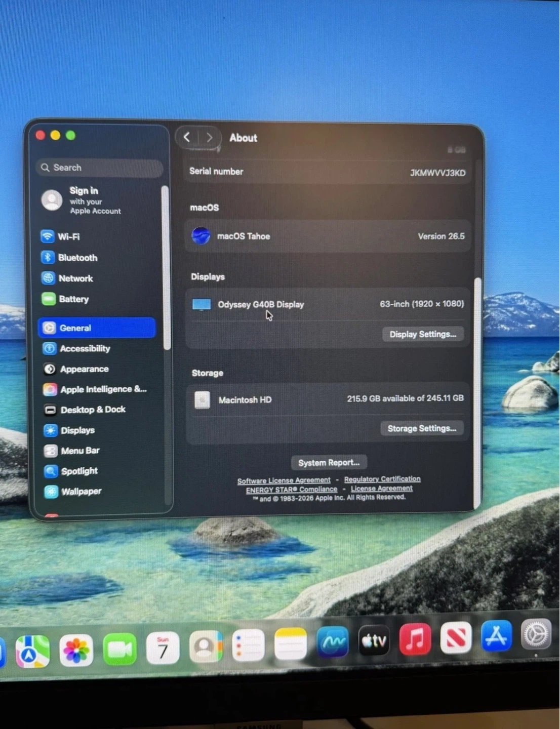Screen dimensions: 560x729
Task: Open News from the Dock
Action: (x=456, y=637)
